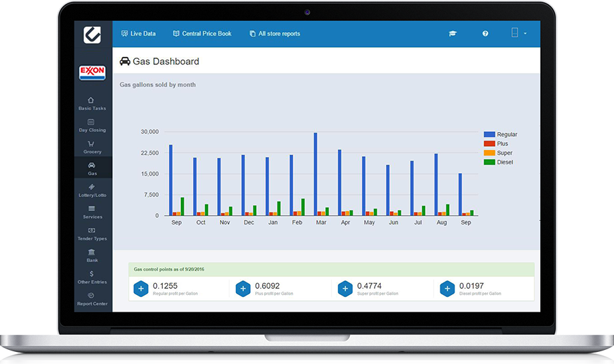This screenshot has width=614, height=364.
Task: Click the blue Regular bar for Aug
Action: click(436, 185)
